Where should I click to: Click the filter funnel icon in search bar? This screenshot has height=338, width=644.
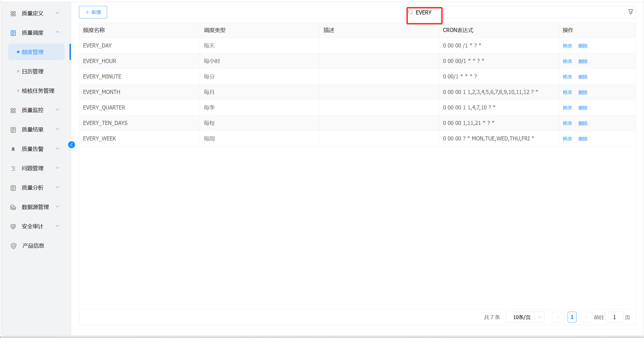(630, 12)
